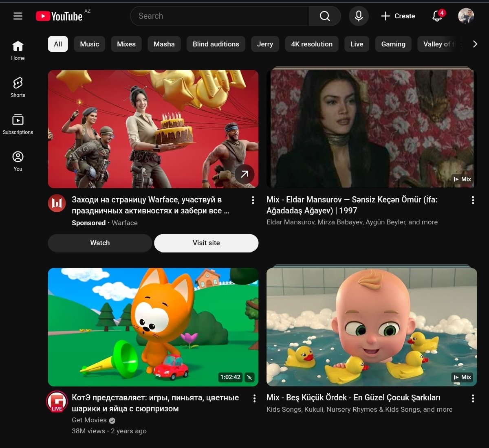Open Shorts in sidebar
The image size is (489, 448).
point(18,88)
